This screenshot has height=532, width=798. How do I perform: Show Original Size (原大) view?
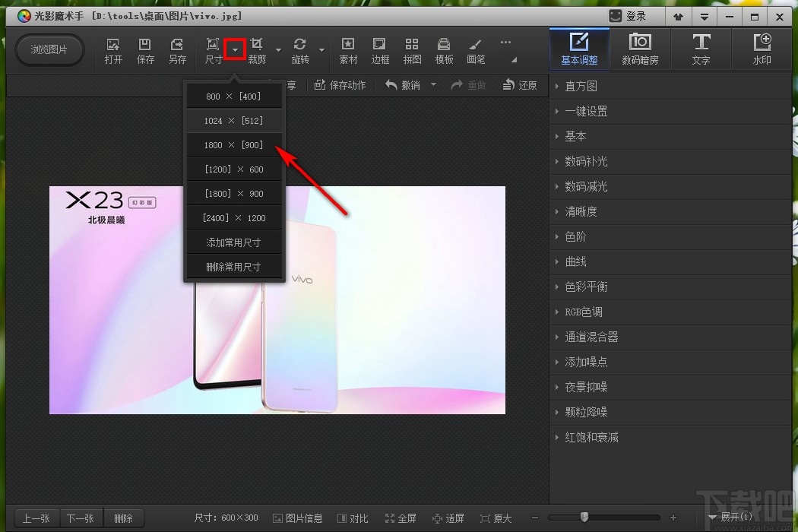[496, 518]
